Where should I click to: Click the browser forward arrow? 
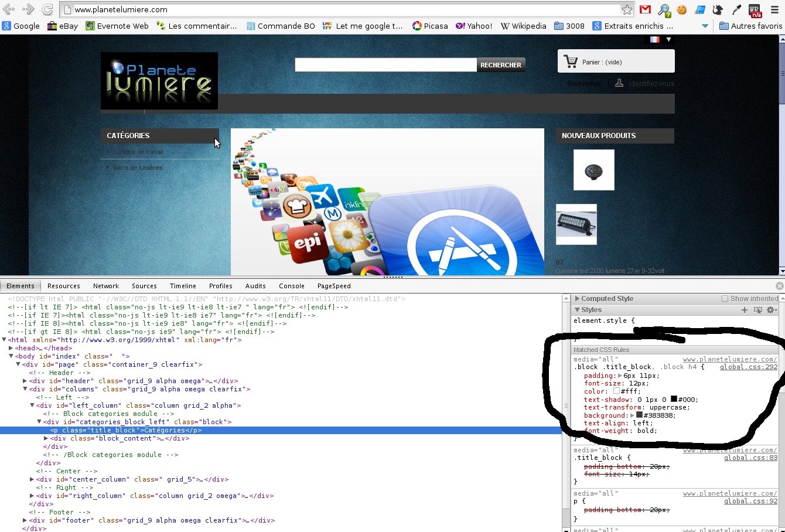click(28, 9)
